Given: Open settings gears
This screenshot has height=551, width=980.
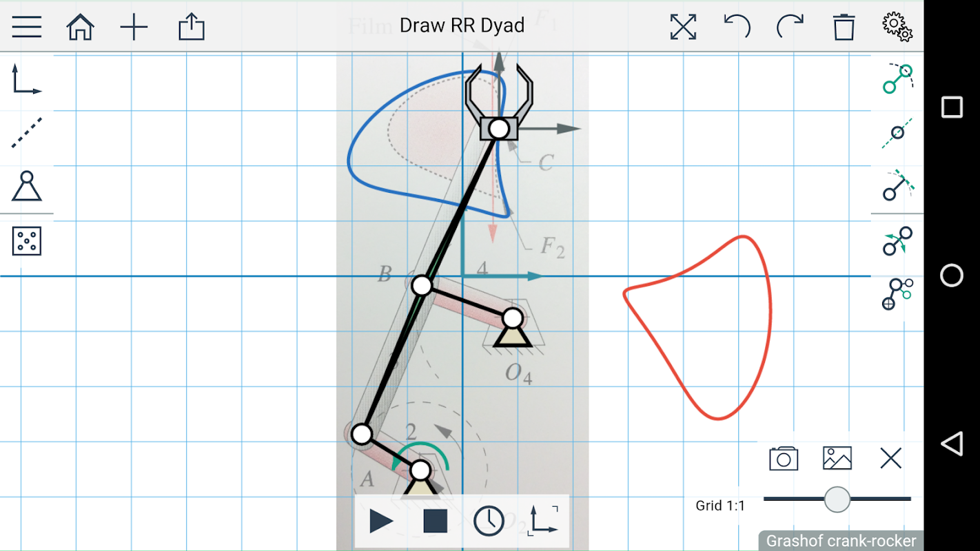Looking at the screenshot, I should 897,26.
